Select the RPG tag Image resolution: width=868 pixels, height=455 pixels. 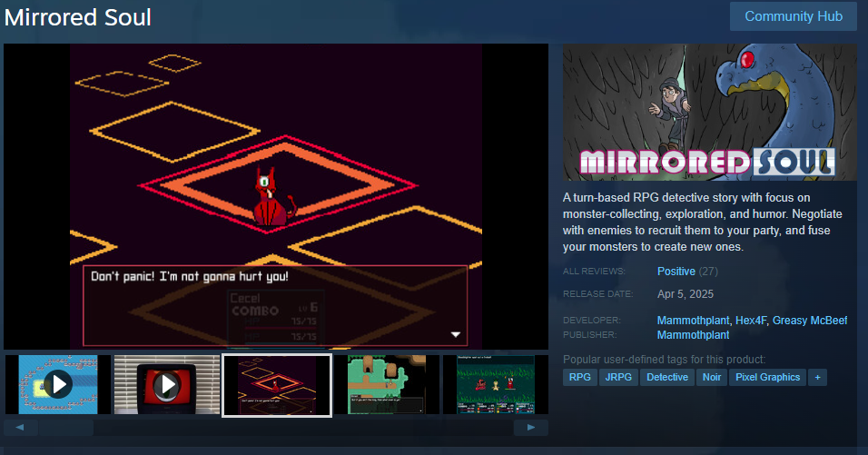(x=579, y=378)
